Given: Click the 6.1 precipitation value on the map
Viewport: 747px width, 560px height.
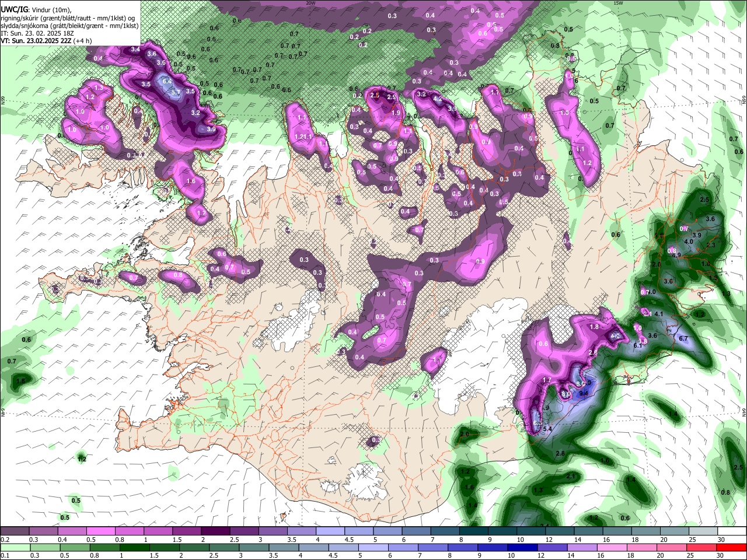Looking at the screenshot, I should (x=638, y=345).
